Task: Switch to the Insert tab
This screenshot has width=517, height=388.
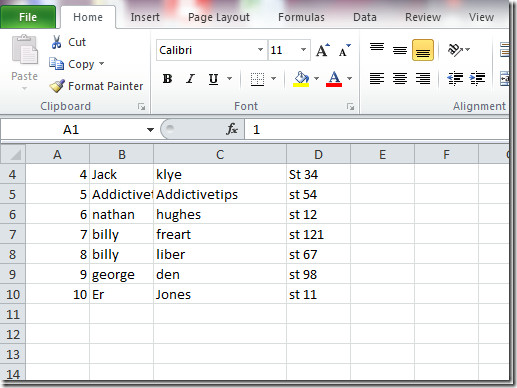Action: pyautogui.click(x=145, y=17)
